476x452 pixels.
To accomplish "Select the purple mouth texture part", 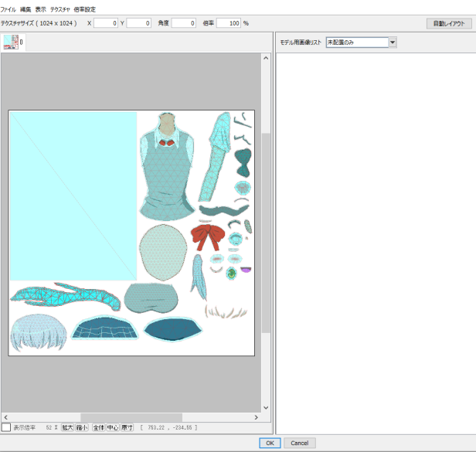I will (x=246, y=270).
